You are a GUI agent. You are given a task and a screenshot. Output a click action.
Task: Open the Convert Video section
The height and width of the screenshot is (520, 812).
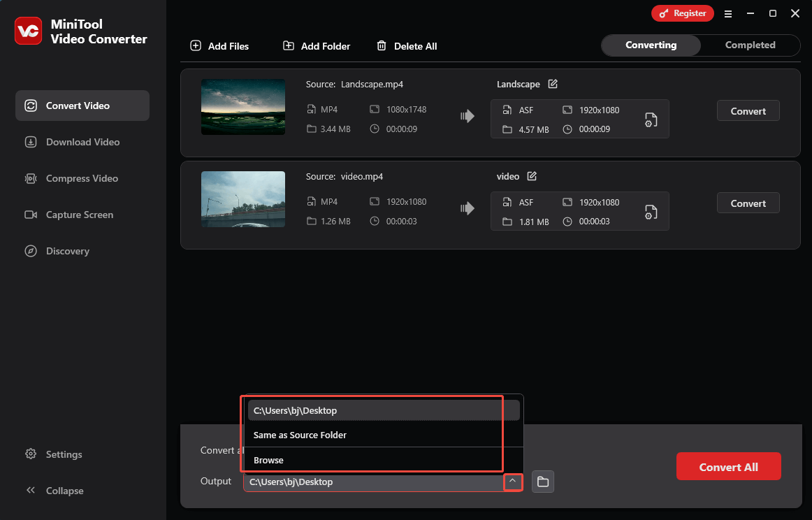(x=82, y=106)
